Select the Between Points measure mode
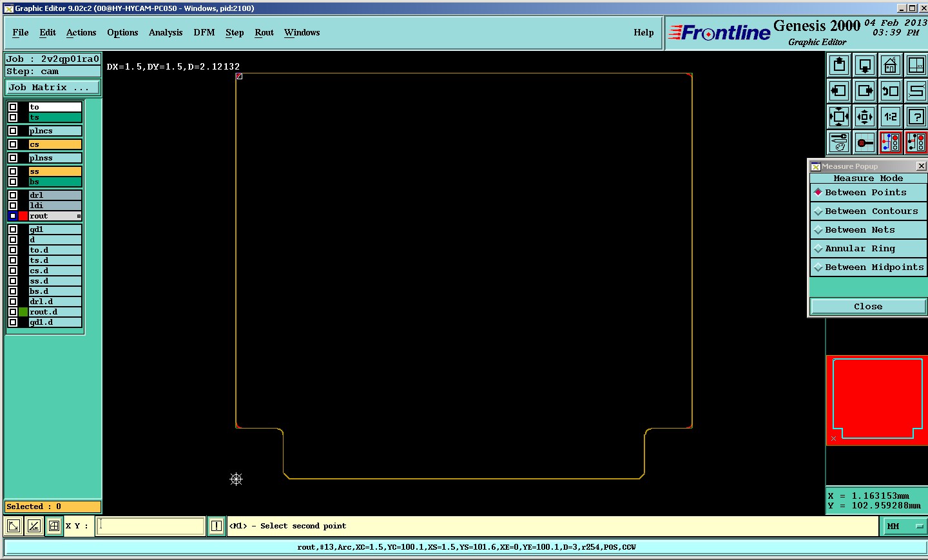This screenshot has height=560, width=928. (x=868, y=192)
